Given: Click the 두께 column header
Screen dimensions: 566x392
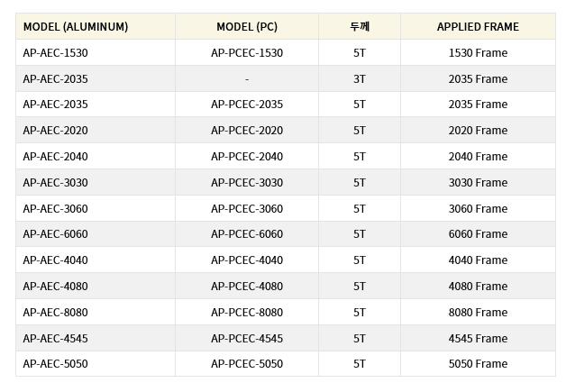Looking at the screenshot, I should point(360,26).
